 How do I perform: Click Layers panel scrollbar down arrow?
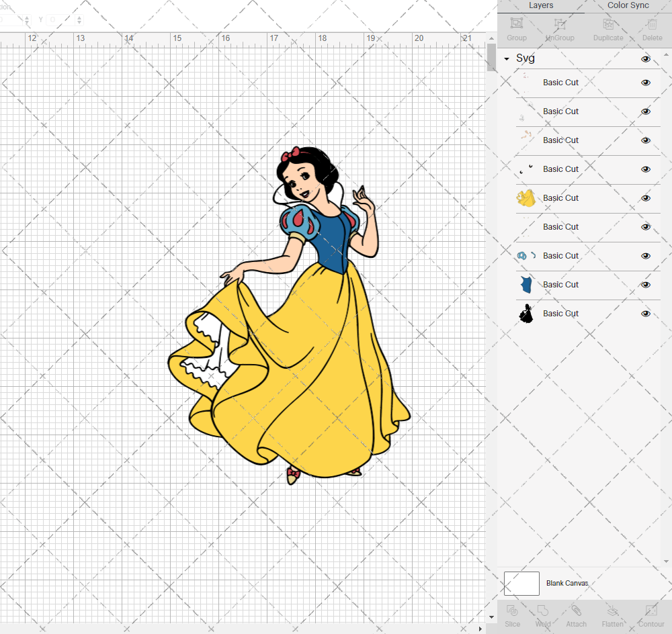665,561
